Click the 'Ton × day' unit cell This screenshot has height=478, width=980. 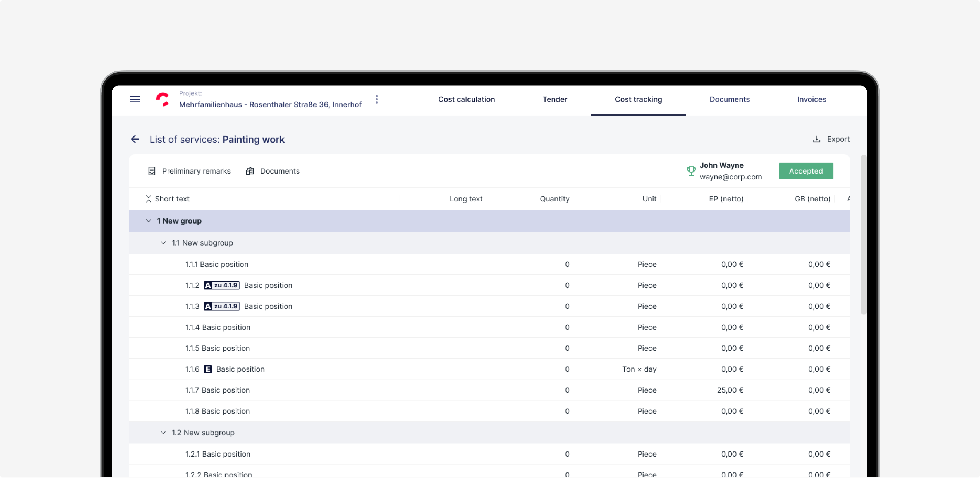point(639,369)
